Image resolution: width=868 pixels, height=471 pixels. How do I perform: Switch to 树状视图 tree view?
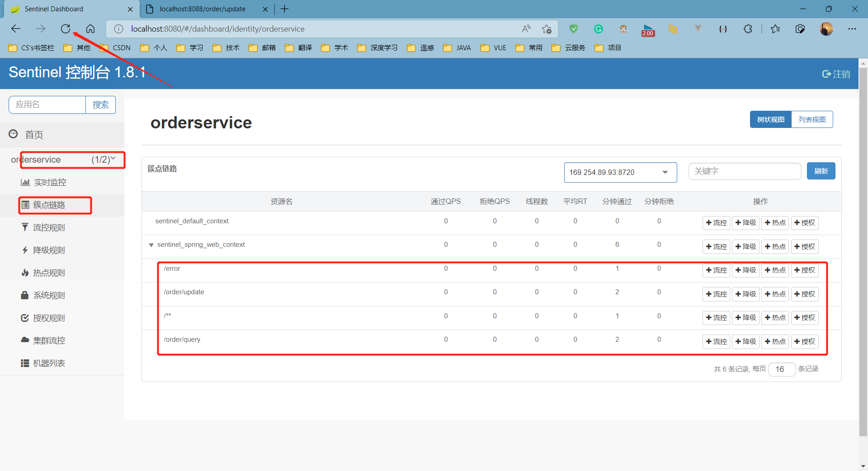[x=771, y=120]
